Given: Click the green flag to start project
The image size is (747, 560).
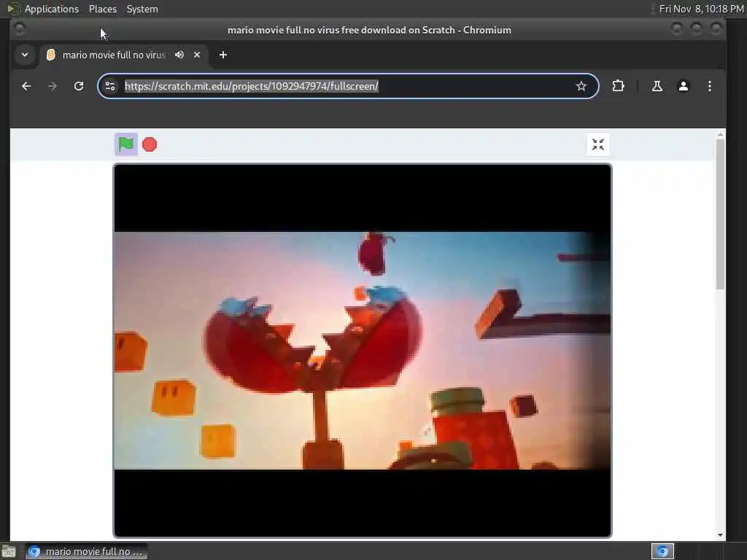Looking at the screenshot, I should (125, 144).
